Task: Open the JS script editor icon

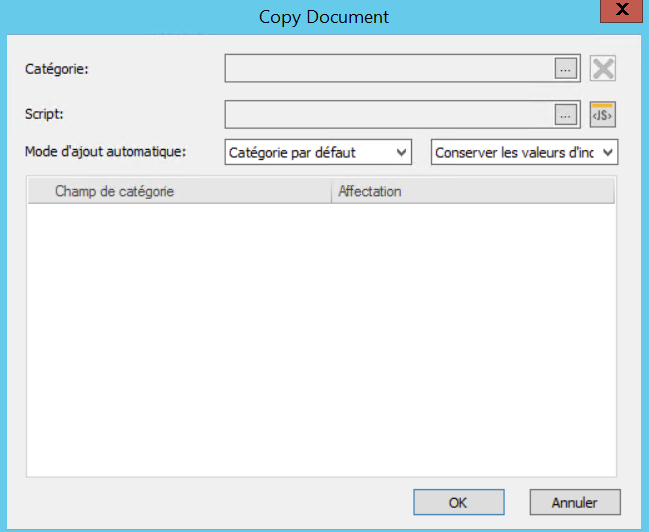Action: point(603,115)
